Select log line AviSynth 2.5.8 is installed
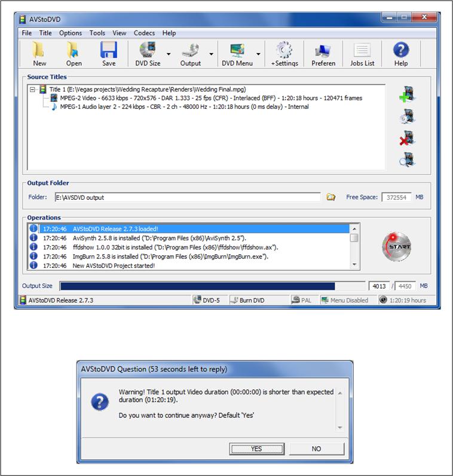 (189, 238)
